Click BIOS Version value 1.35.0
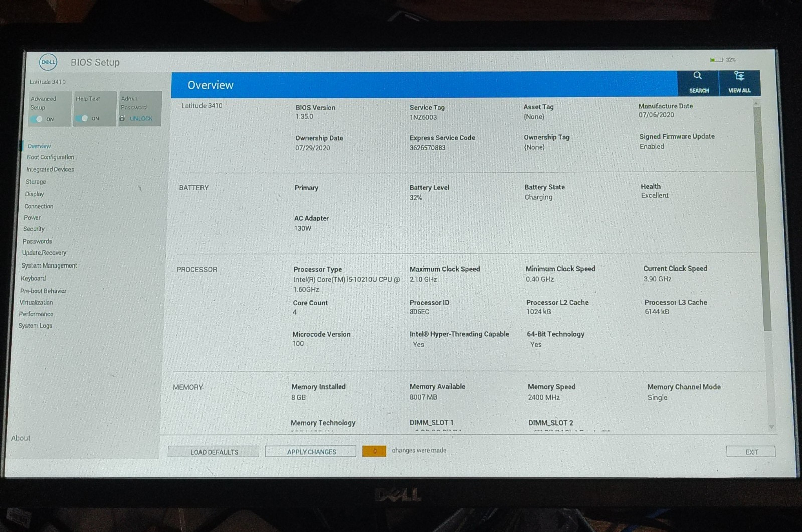Viewport: 802px width, 532px height. 304,116
